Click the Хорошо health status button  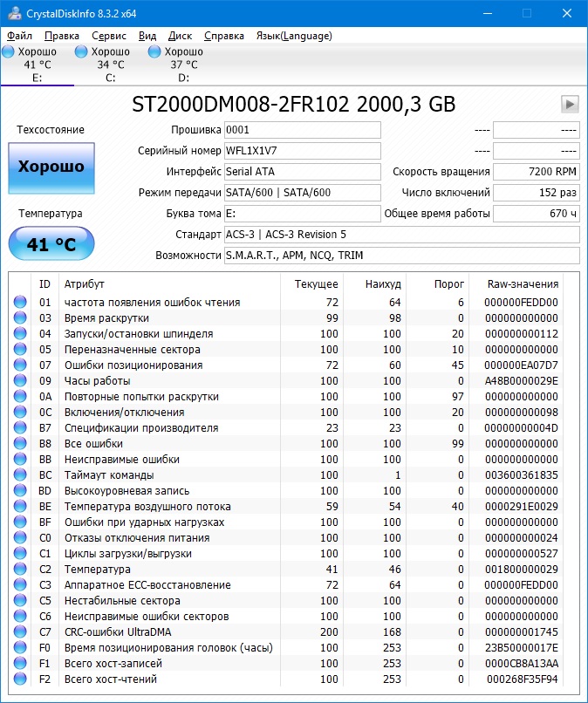click(x=51, y=168)
